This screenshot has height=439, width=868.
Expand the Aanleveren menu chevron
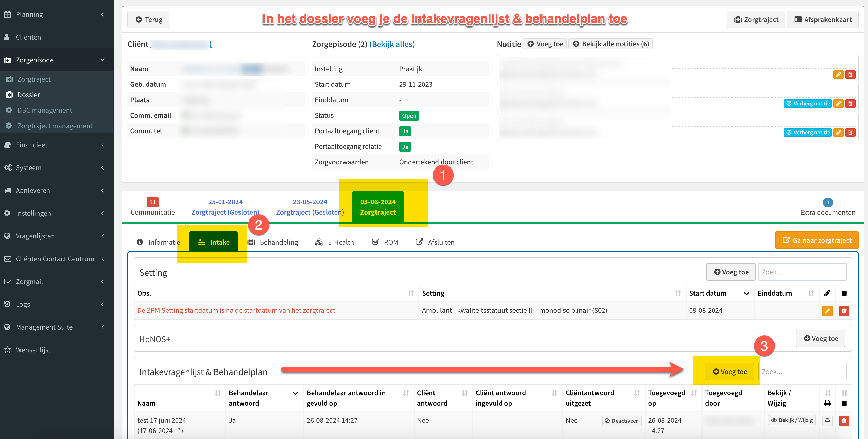pos(103,190)
